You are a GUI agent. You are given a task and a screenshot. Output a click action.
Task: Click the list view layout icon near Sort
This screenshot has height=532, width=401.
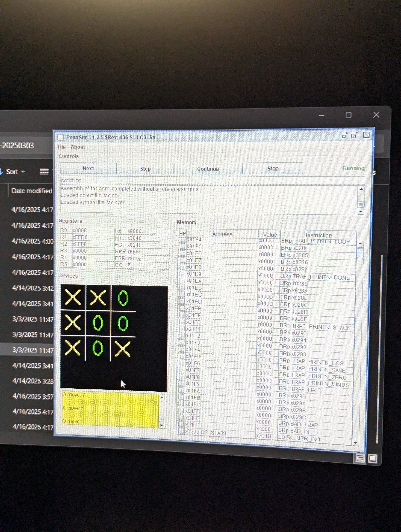[44, 172]
